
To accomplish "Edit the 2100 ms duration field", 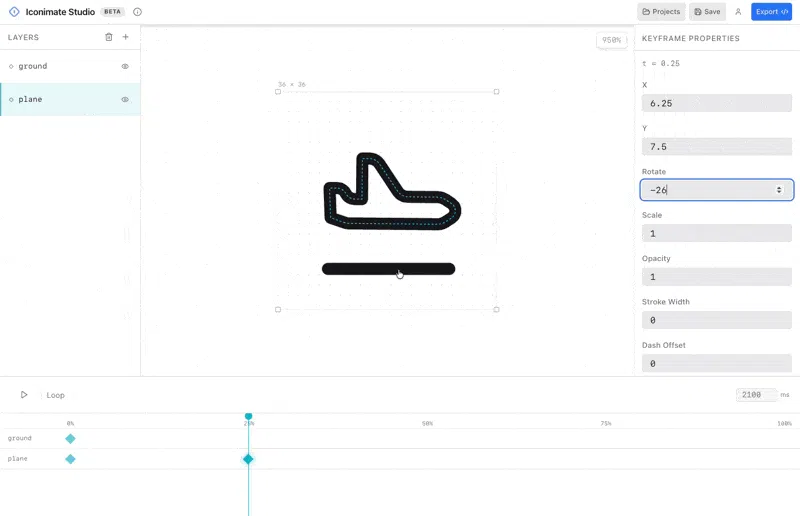I will tap(756, 395).
